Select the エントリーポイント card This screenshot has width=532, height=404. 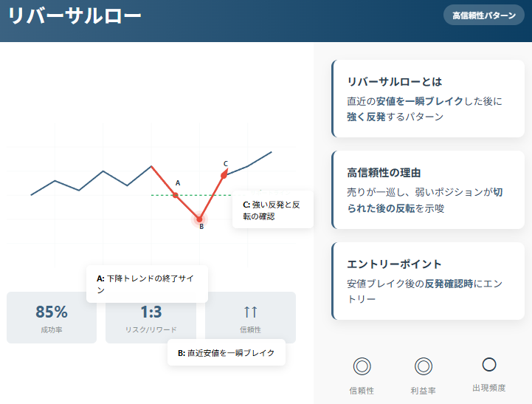429,281
